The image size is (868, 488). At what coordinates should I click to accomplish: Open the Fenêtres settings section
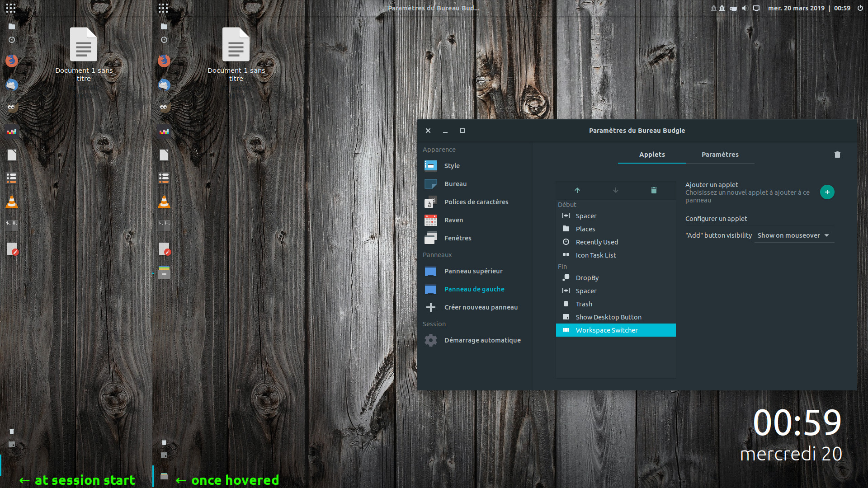(457, 238)
